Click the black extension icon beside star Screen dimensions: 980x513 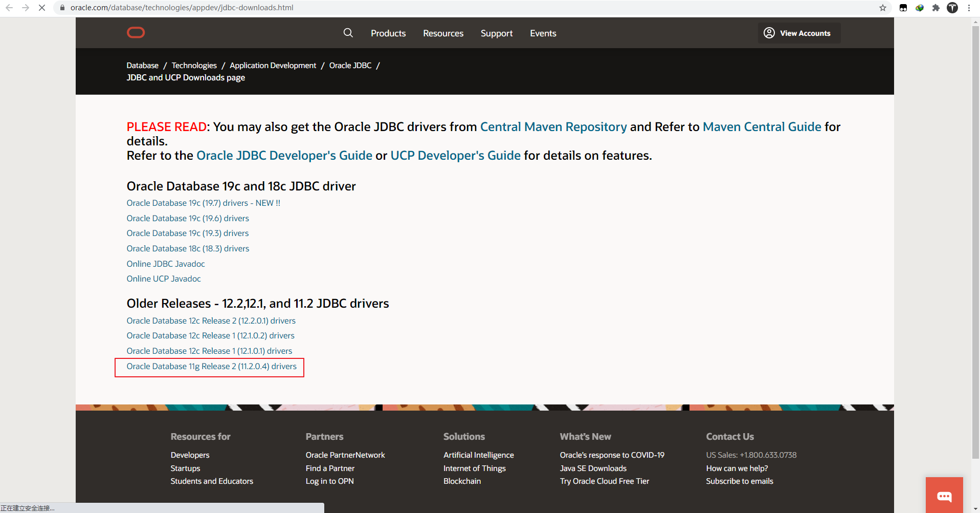[903, 8]
